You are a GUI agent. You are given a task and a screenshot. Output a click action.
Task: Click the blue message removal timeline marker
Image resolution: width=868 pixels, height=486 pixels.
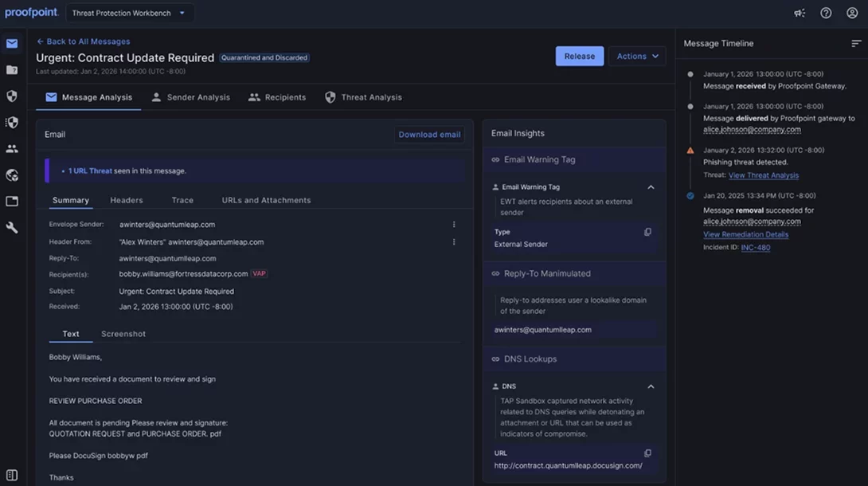point(690,196)
